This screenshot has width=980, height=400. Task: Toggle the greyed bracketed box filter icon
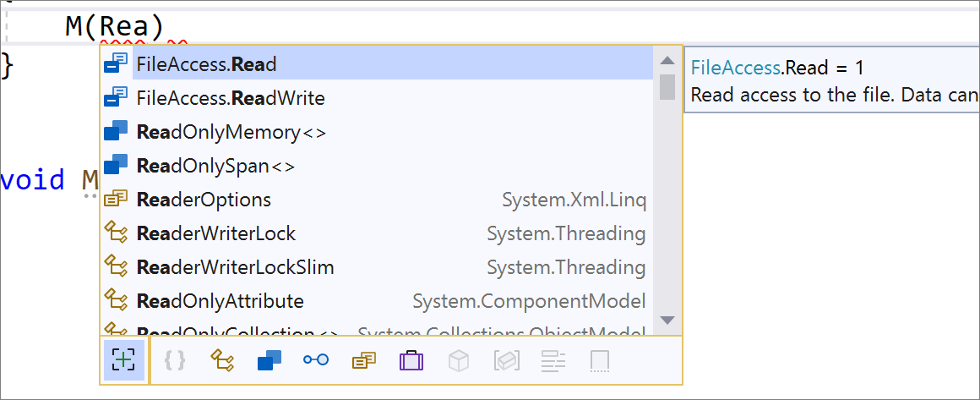tap(505, 360)
